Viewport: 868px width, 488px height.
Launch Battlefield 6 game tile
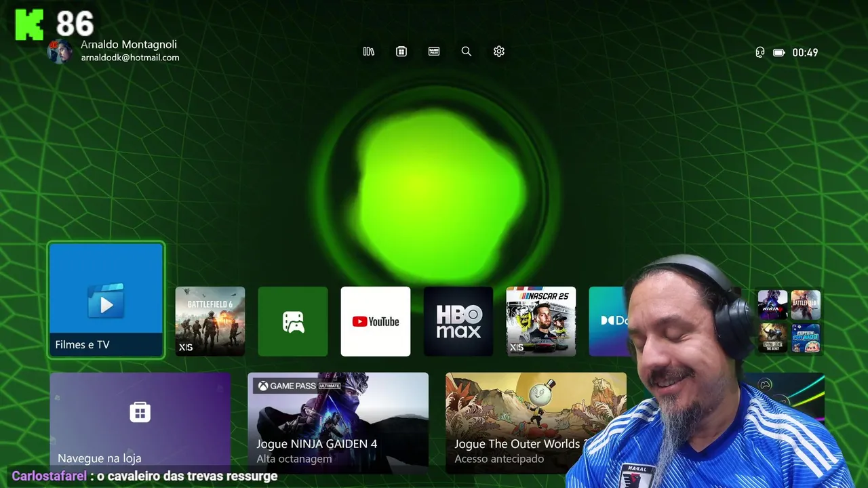[x=210, y=321]
